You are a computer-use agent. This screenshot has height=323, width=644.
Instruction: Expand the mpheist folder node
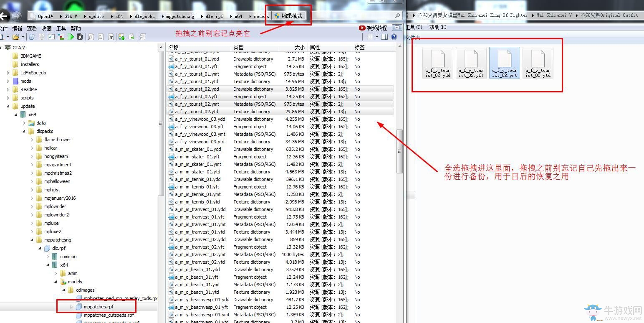(x=32, y=190)
